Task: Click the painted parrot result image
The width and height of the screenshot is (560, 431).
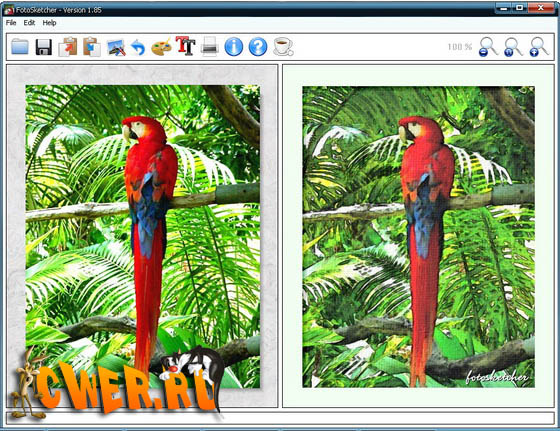Action: [x=418, y=237]
